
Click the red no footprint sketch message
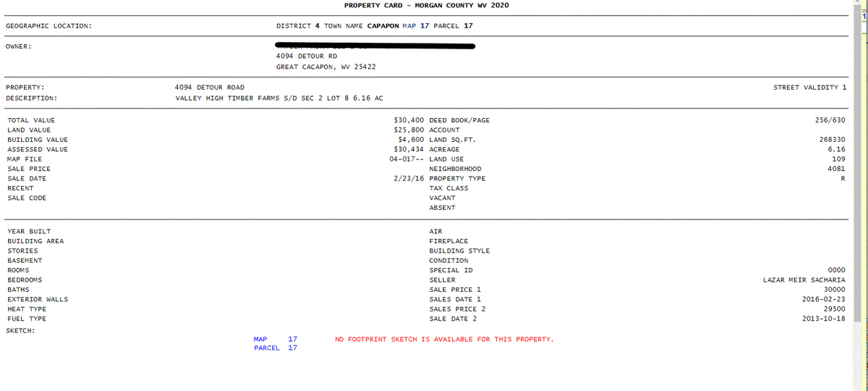click(445, 339)
